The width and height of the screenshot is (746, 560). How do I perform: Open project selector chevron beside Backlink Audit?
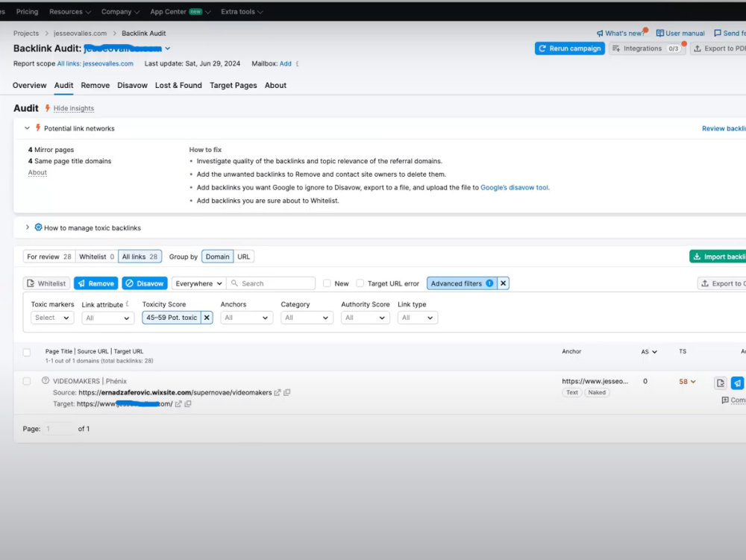(167, 48)
